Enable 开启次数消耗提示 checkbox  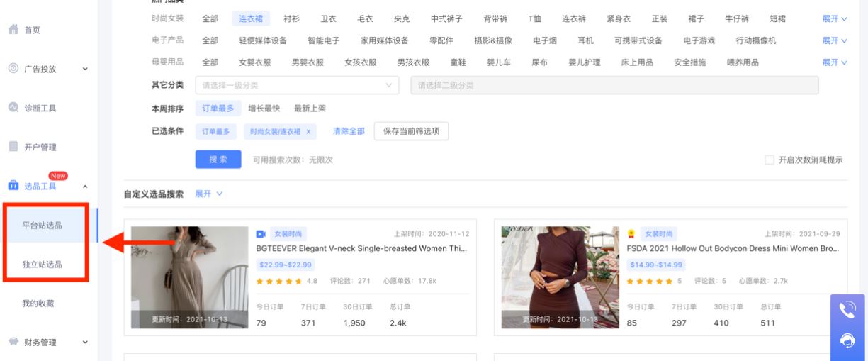(770, 160)
